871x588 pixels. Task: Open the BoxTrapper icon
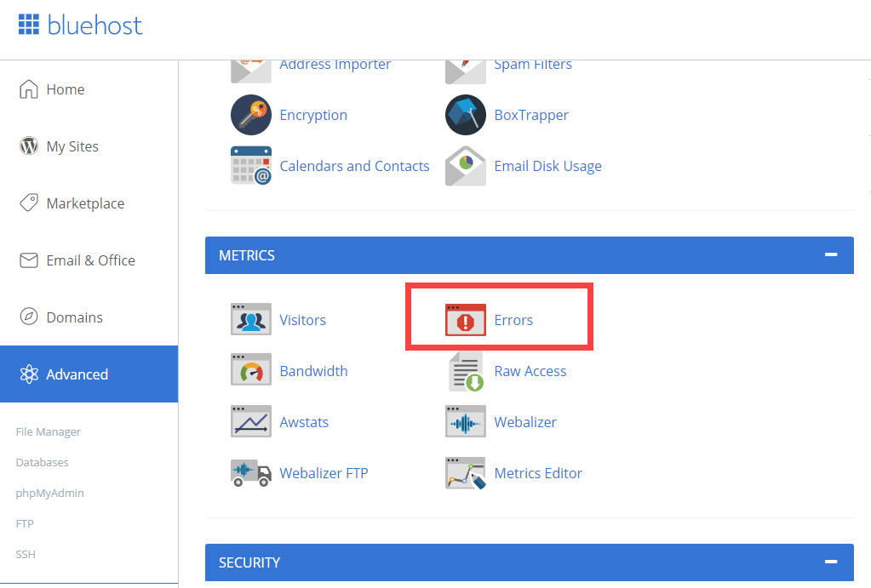click(x=466, y=115)
